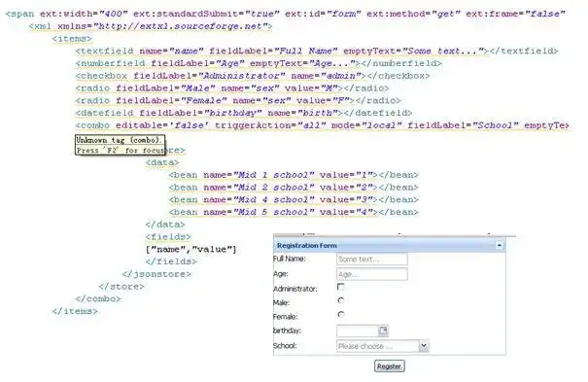Open the birthday calendar picker icon
The width and height of the screenshot is (588, 382).
pos(383,330)
